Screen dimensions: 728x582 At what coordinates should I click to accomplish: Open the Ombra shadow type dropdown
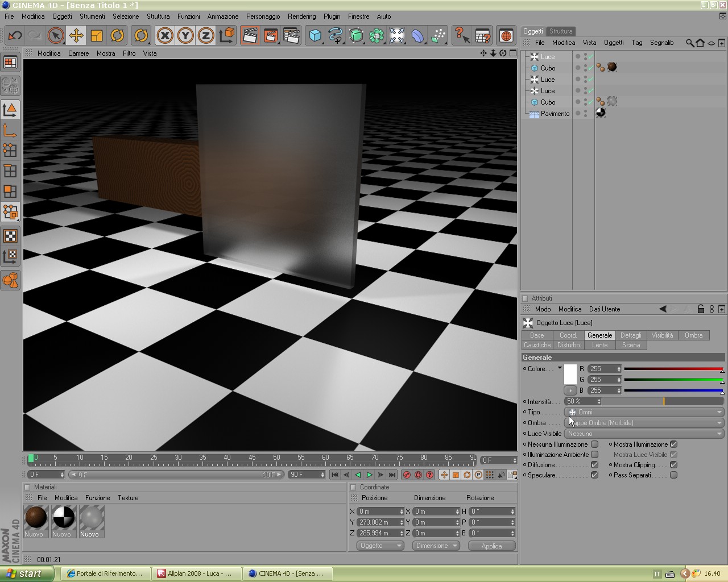(644, 423)
